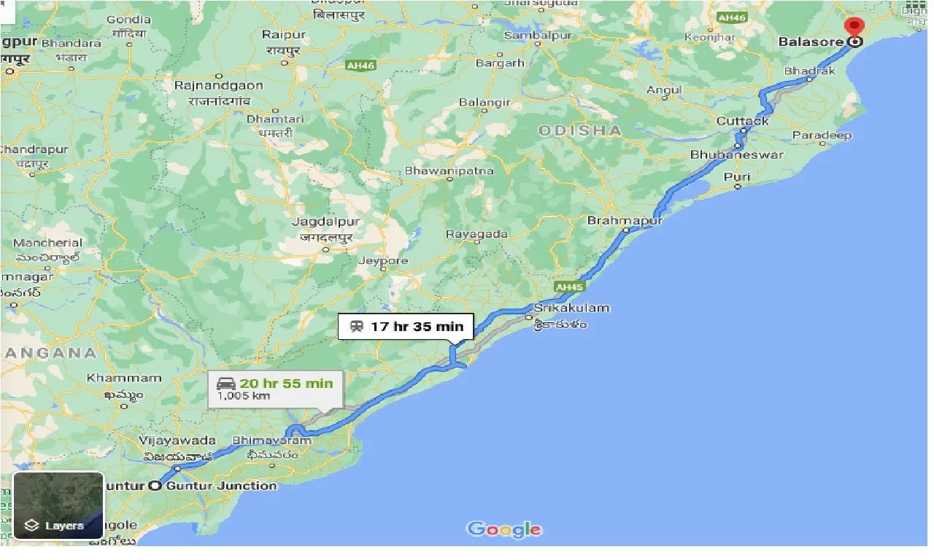Click the AH45 highway shield near Srikakulam

coord(569,287)
